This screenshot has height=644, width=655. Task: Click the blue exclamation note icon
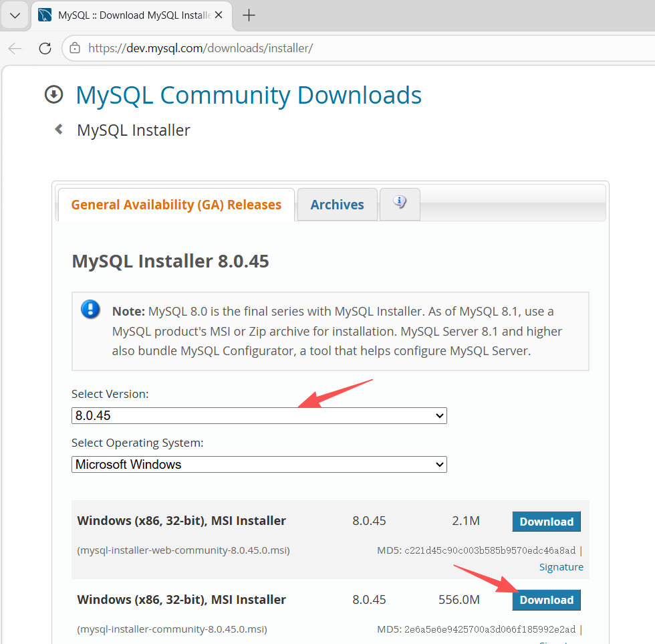pos(90,310)
